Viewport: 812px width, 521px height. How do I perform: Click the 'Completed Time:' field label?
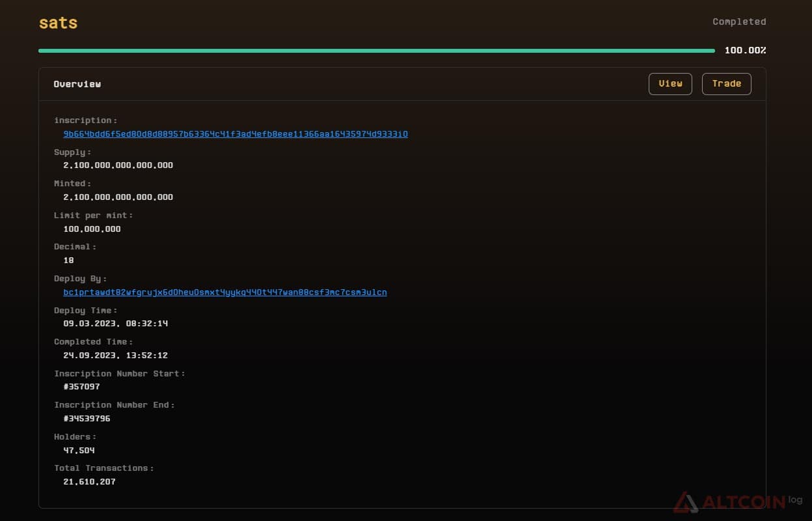94,342
